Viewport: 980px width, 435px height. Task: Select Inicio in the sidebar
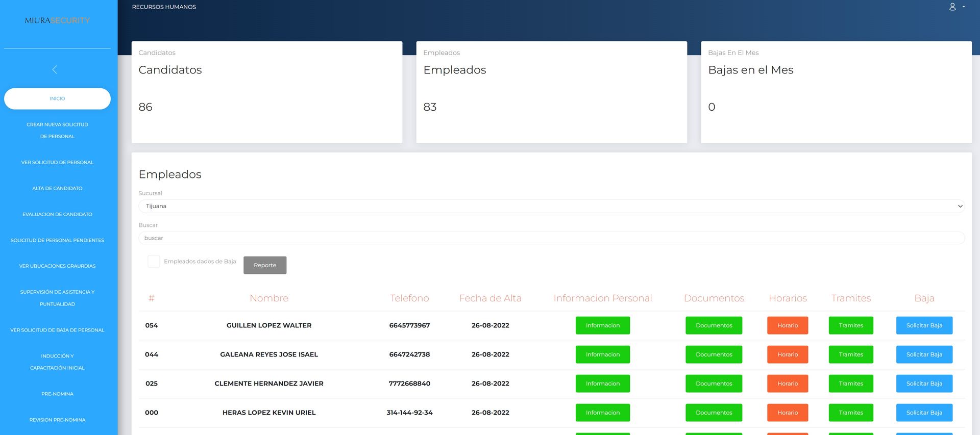click(x=57, y=98)
